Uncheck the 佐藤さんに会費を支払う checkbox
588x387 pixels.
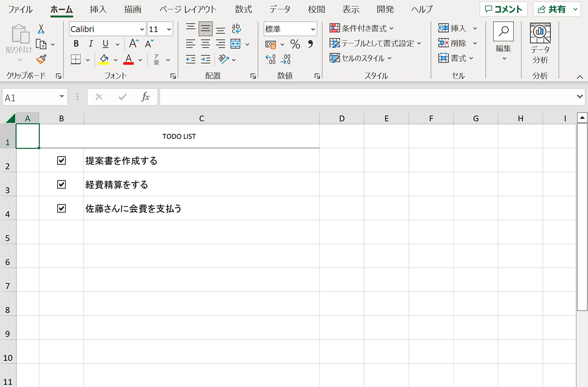pos(62,208)
